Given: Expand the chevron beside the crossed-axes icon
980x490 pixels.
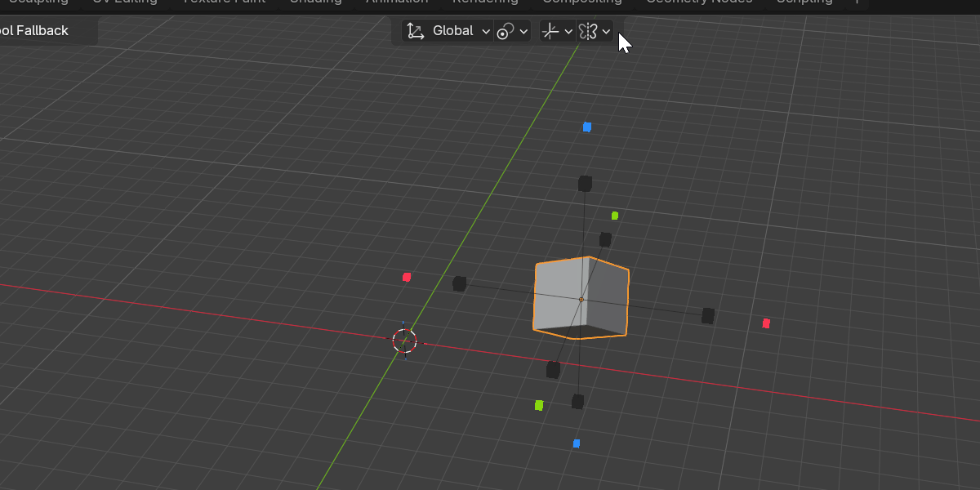Looking at the screenshot, I should pos(568,31).
